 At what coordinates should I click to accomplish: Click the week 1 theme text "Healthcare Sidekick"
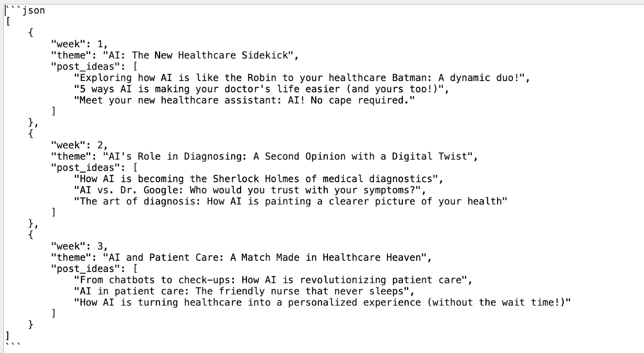point(233,55)
